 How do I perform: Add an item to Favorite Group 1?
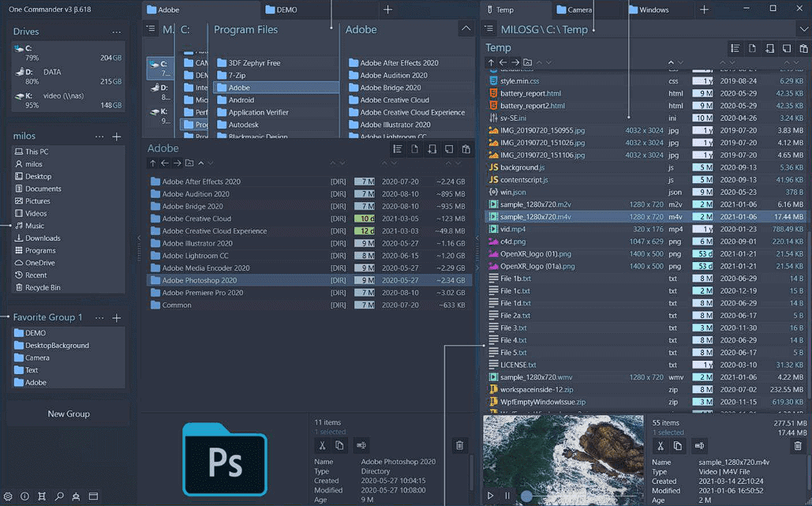[x=117, y=318]
